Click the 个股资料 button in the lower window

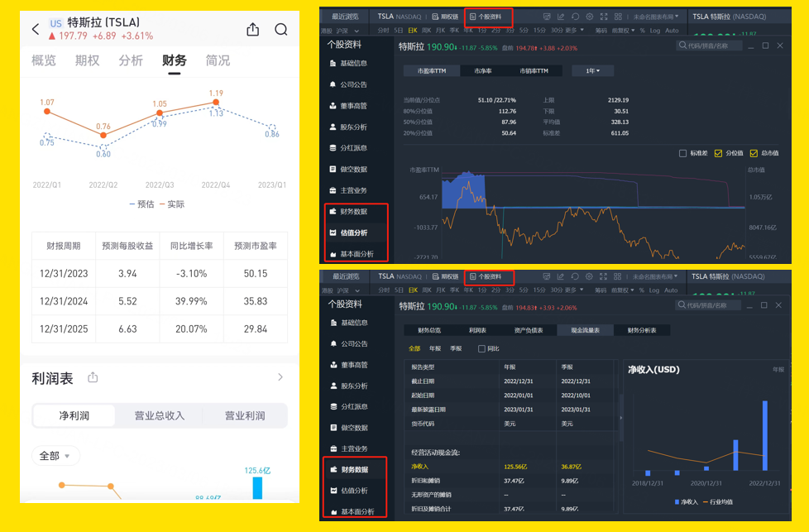click(485, 276)
